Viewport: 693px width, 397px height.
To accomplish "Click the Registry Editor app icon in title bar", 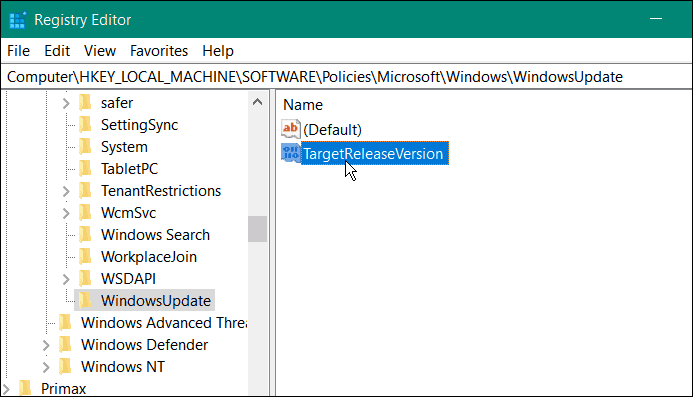I will pyautogui.click(x=17, y=20).
